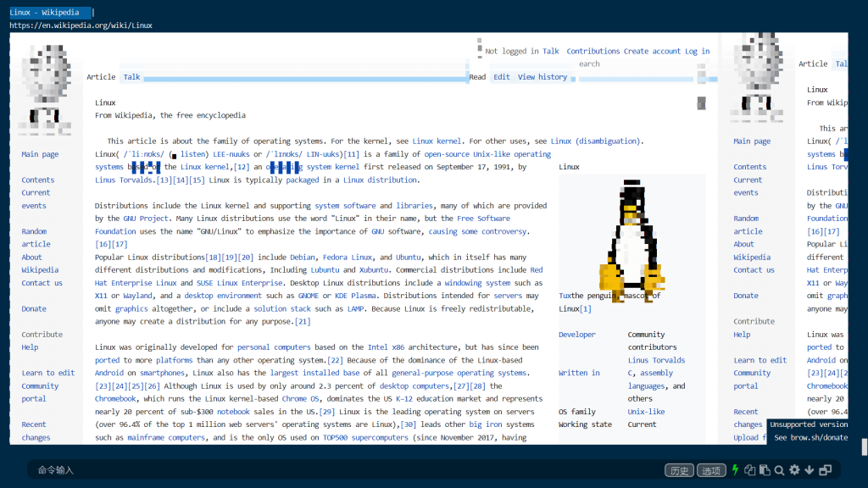Open Learn to edit link
This screenshot has width=868, height=488.
click(48, 373)
